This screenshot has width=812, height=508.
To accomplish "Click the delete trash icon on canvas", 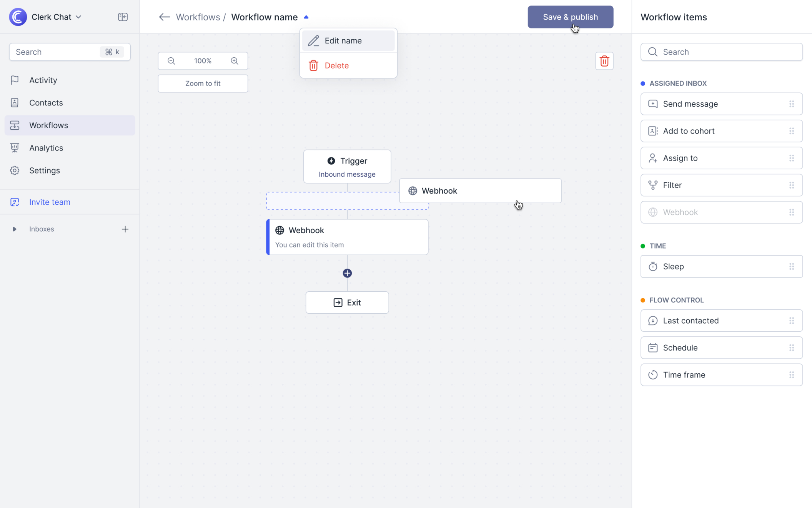I will pyautogui.click(x=604, y=61).
